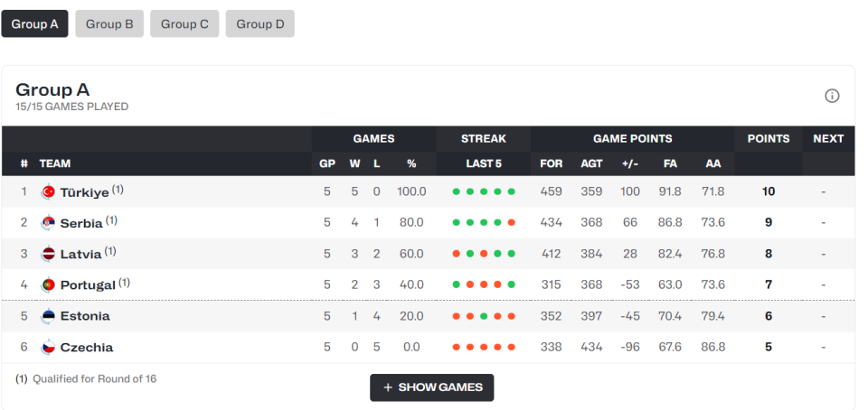Image resolution: width=868 pixels, height=410 pixels.
Task: Click the Estonia team name
Action: (85, 316)
